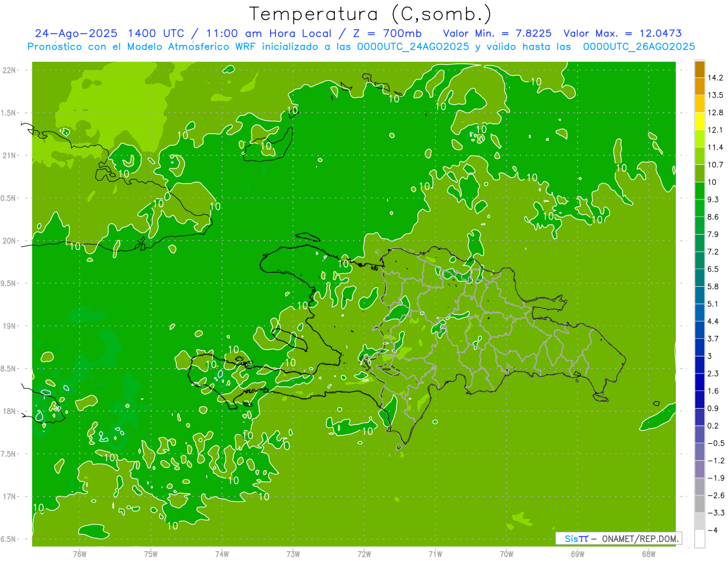Click the '-2.6' color scale value
The width and height of the screenshot is (728, 562).
click(716, 495)
